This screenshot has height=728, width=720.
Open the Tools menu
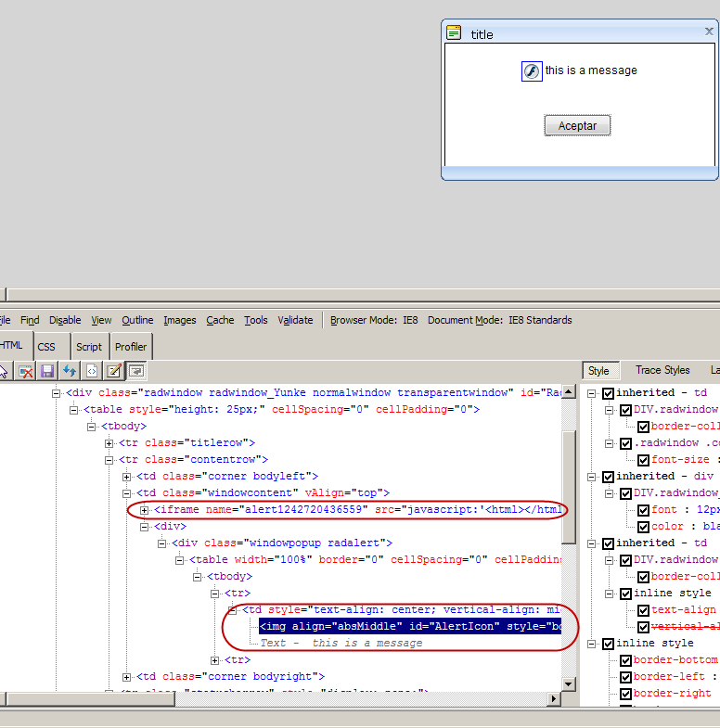click(x=256, y=320)
